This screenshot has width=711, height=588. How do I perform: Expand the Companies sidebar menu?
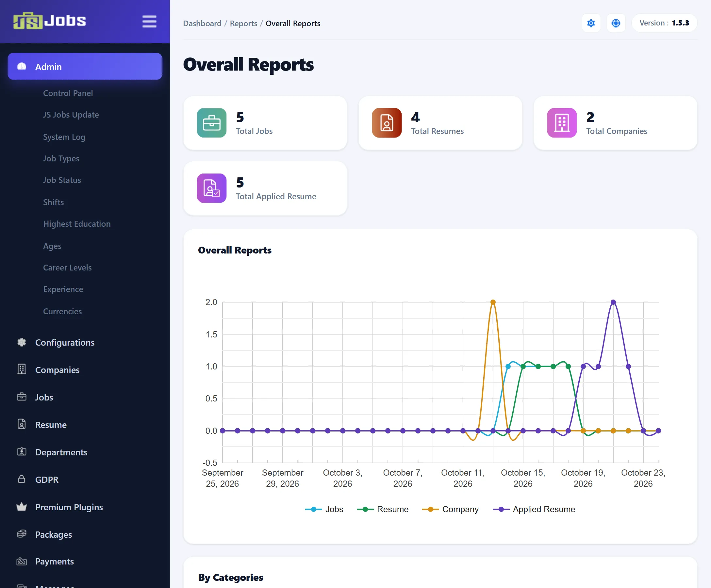(x=85, y=370)
